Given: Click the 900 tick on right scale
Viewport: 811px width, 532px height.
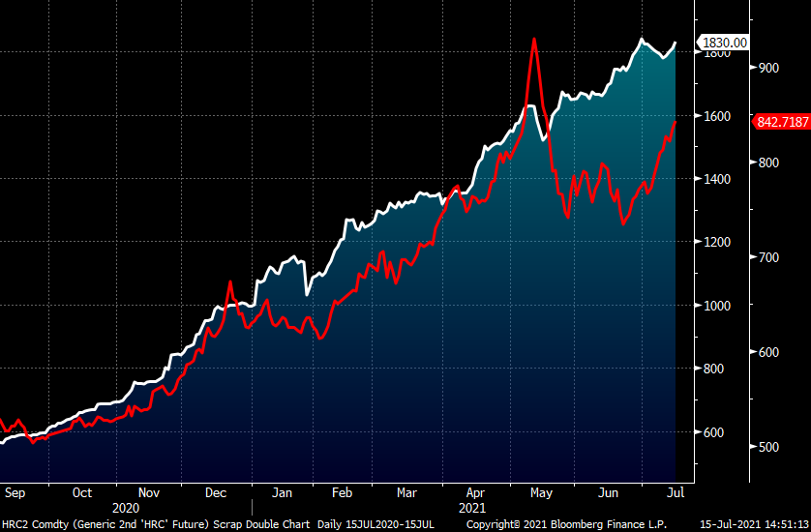Looking at the screenshot, I should coord(769,67).
